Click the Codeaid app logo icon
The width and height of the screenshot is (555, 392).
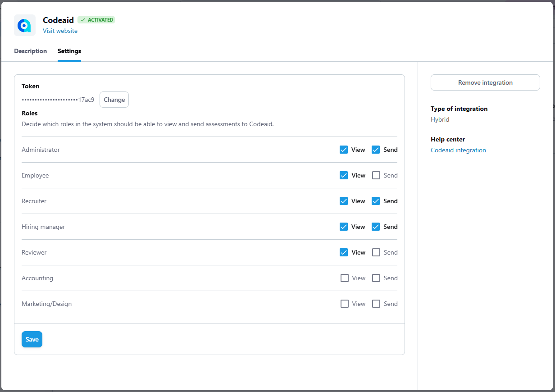pyautogui.click(x=25, y=25)
